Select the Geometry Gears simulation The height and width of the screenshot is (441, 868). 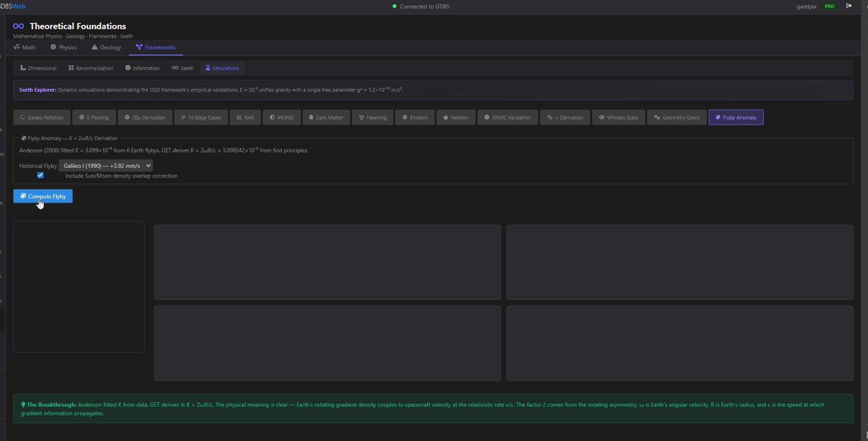click(x=676, y=118)
